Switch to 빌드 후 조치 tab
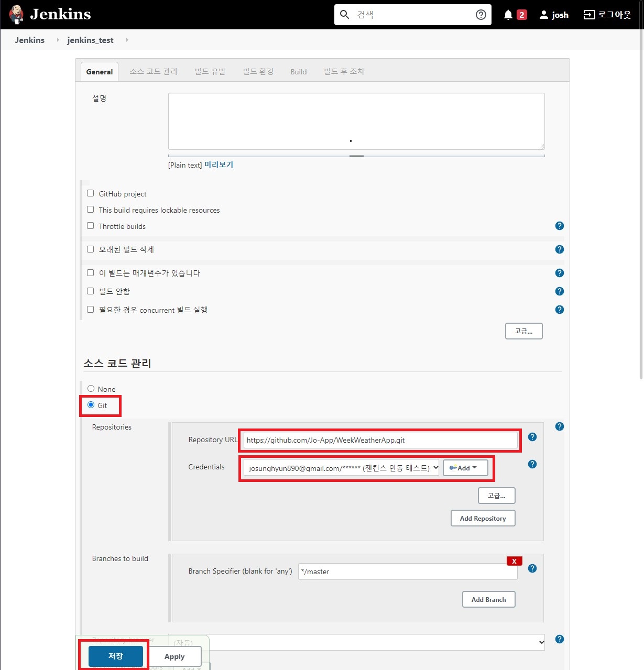Viewport: 644px width, 670px height. pyautogui.click(x=344, y=72)
